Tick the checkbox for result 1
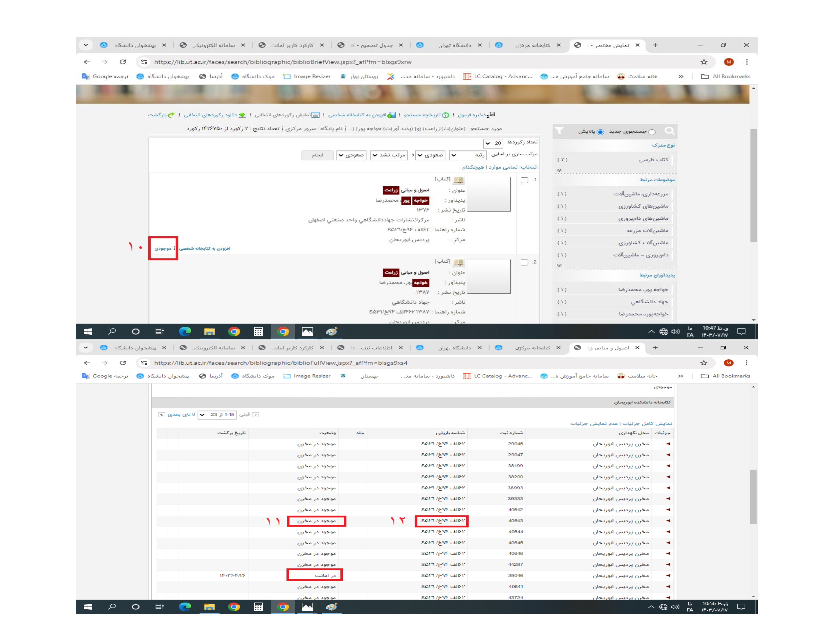Screen dimensions: 834x644 pos(524,180)
